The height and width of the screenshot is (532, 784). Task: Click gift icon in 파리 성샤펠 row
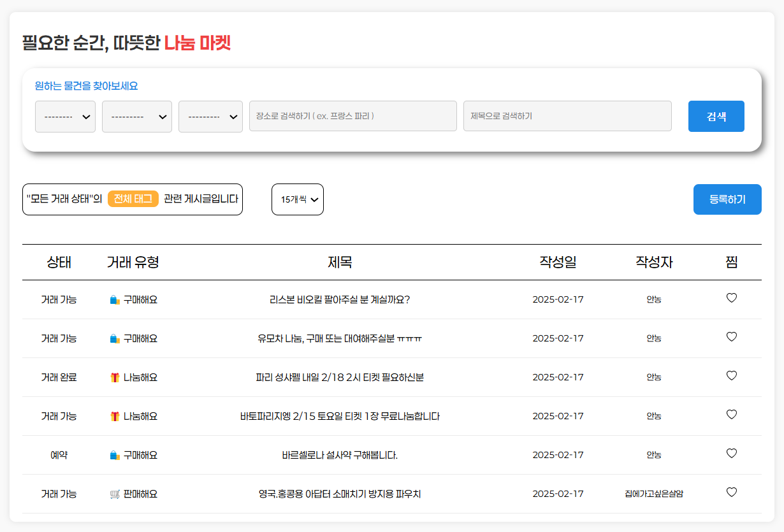tap(115, 378)
